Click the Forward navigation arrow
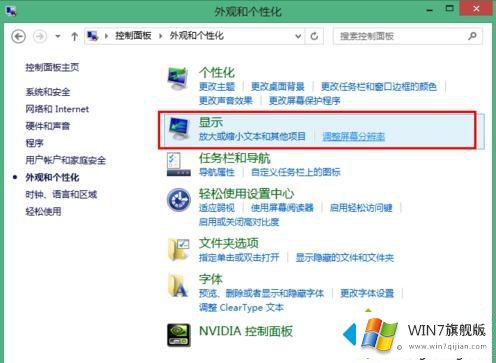Screen dimensions: 496x363 coord(40,36)
